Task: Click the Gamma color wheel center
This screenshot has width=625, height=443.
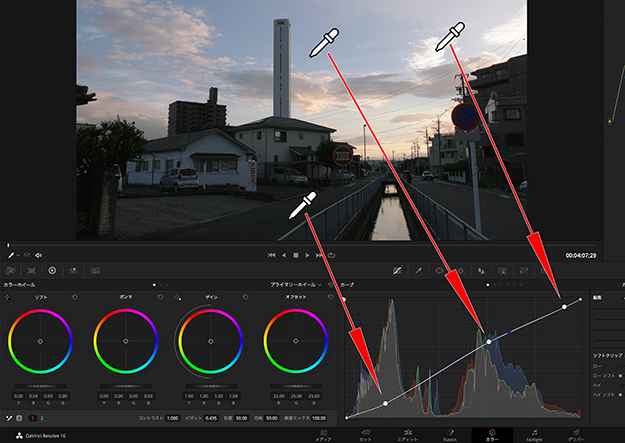Action: coord(125,341)
